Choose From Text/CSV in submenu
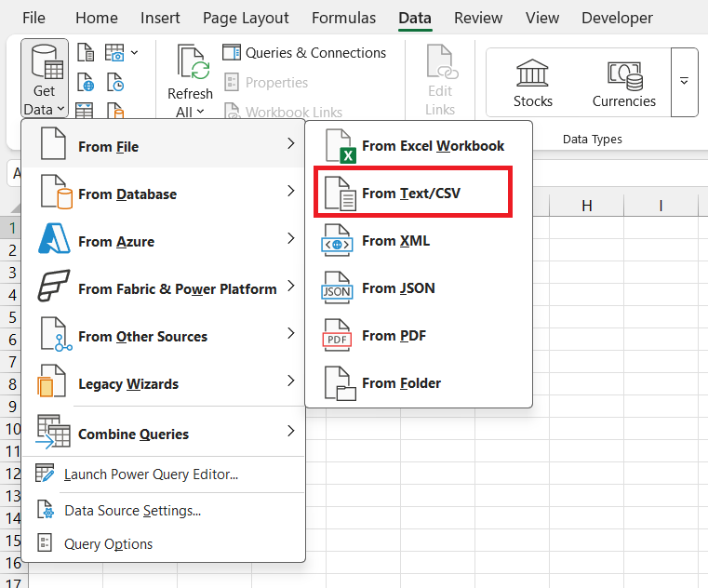This screenshot has width=708, height=588. (x=419, y=194)
